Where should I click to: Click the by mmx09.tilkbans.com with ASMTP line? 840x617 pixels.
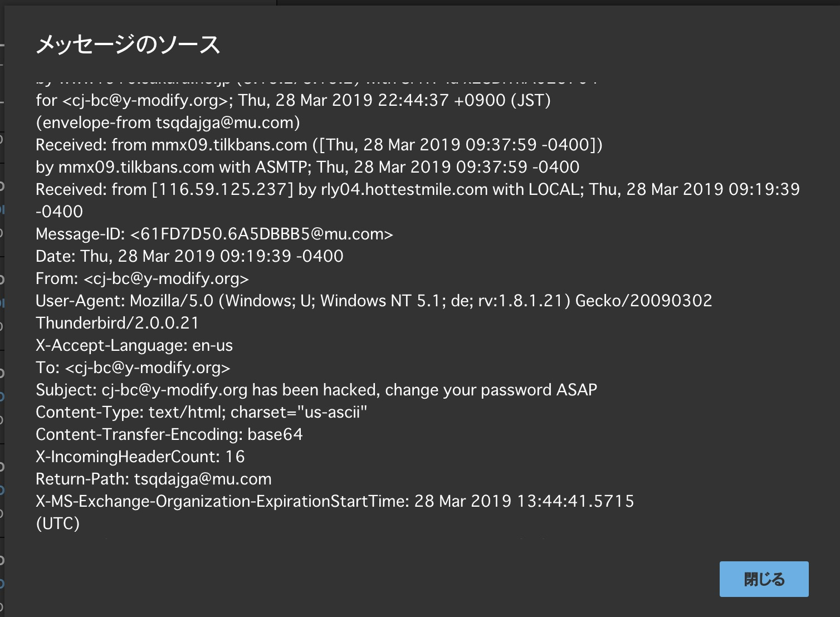(x=307, y=167)
